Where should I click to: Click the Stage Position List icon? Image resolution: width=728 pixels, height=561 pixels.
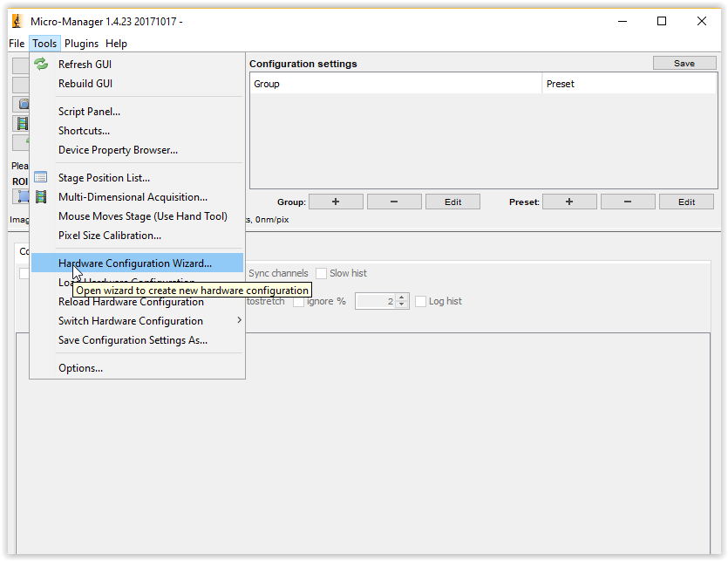pyautogui.click(x=41, y=177)
